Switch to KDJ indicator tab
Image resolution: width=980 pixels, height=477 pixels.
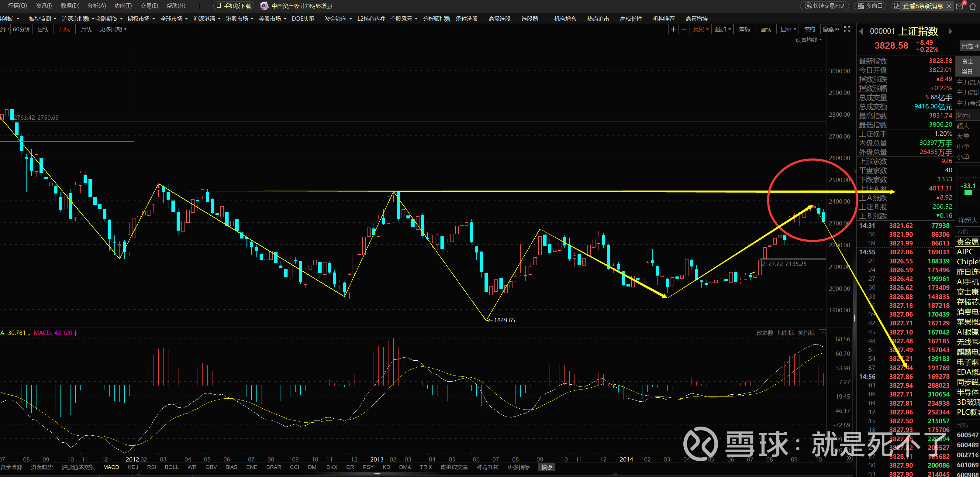coord(133,467)
